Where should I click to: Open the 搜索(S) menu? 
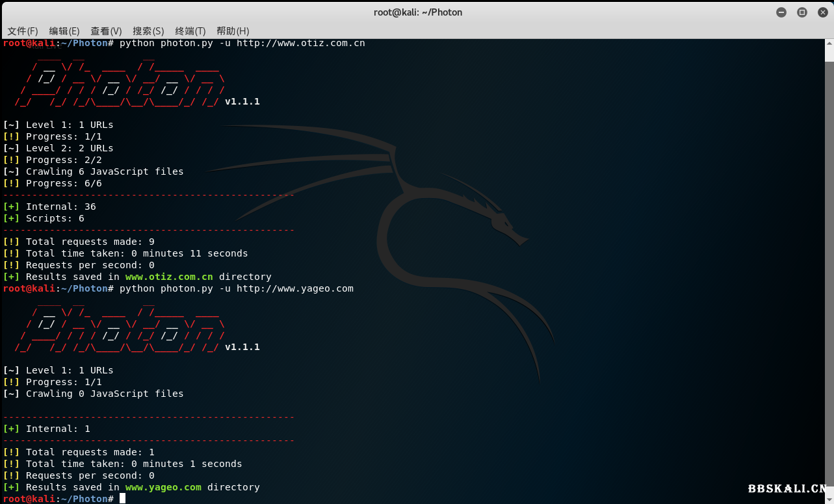[x=148, y=31]
